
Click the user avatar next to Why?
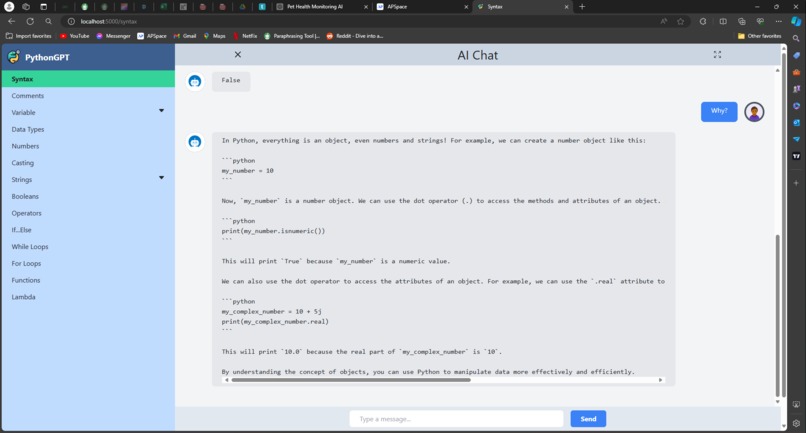click(754, 112)
